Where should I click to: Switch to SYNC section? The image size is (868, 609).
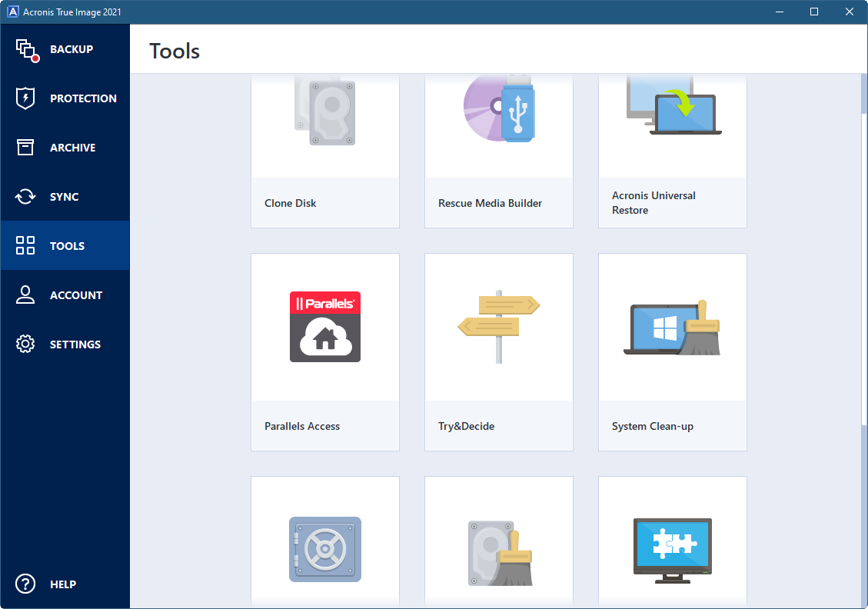click(x=65, y=197)
